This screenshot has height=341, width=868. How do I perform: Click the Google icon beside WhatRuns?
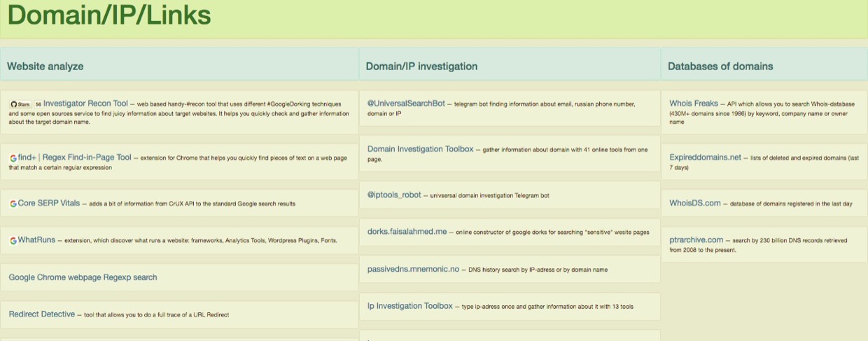pyautogui.click(x=13, y=241)
